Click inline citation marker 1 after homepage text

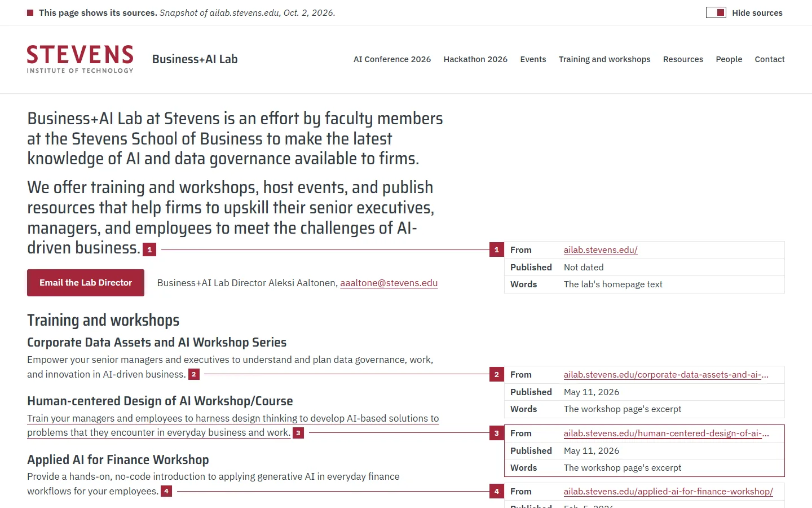(x=149, y=249)
